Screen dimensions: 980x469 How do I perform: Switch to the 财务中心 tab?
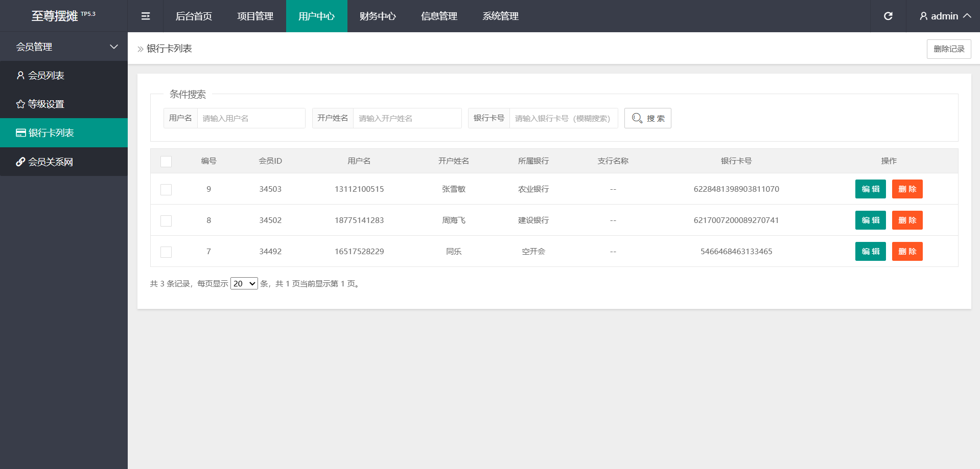(x=378, y=16)
